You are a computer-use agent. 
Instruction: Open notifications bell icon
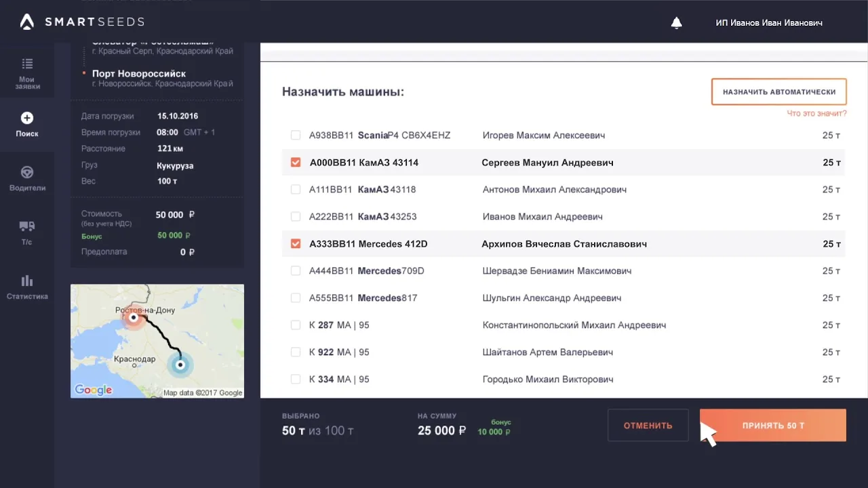pyautogui.click(x=676, y=23)
